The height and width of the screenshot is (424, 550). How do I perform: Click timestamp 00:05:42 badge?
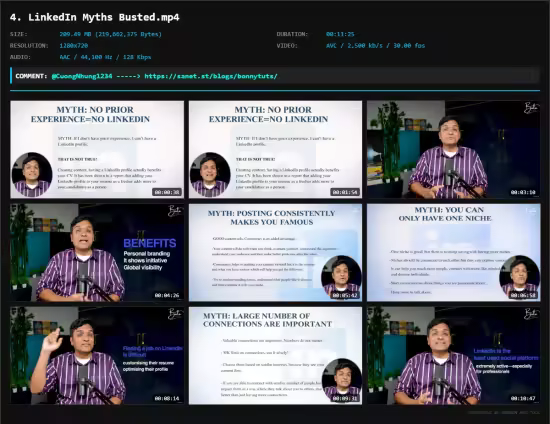[345, 295]
